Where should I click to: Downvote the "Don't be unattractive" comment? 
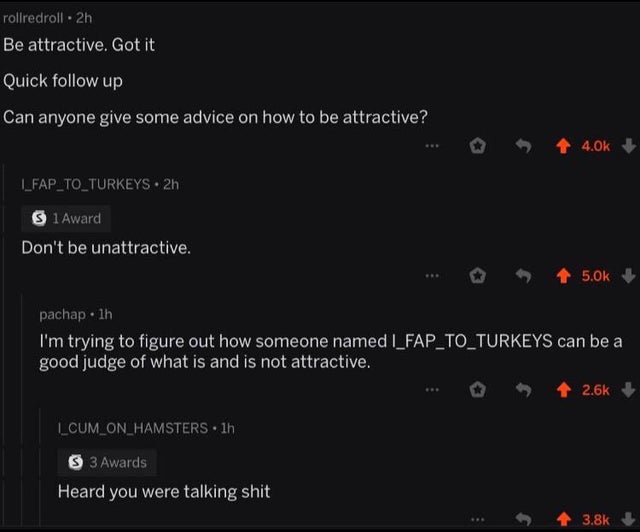tap(628, 276)
